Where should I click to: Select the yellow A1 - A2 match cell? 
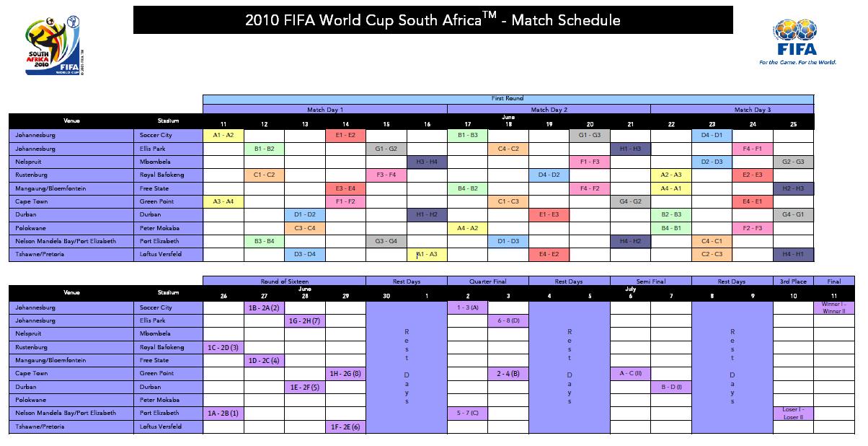click(223, 135)
